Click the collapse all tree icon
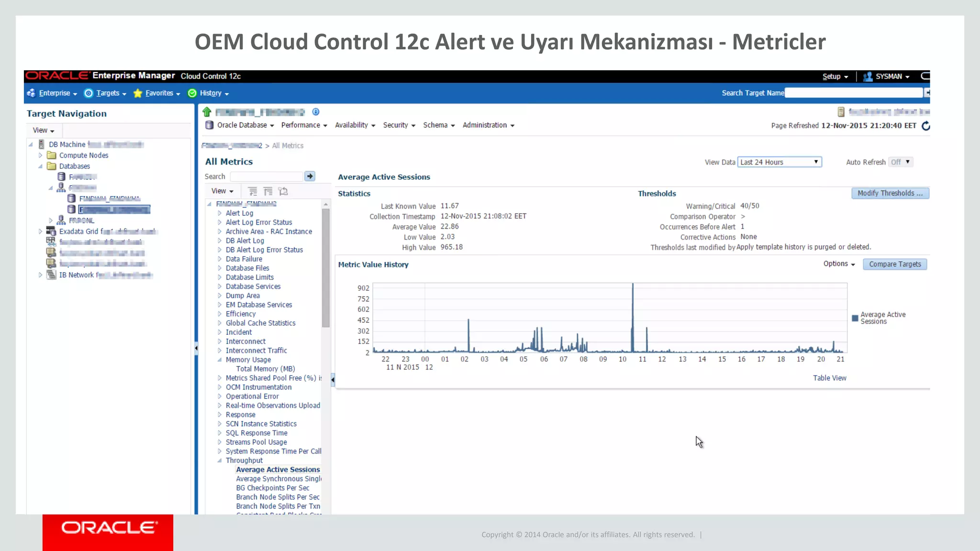Screen dimensions: 980x551 [268, 191]
